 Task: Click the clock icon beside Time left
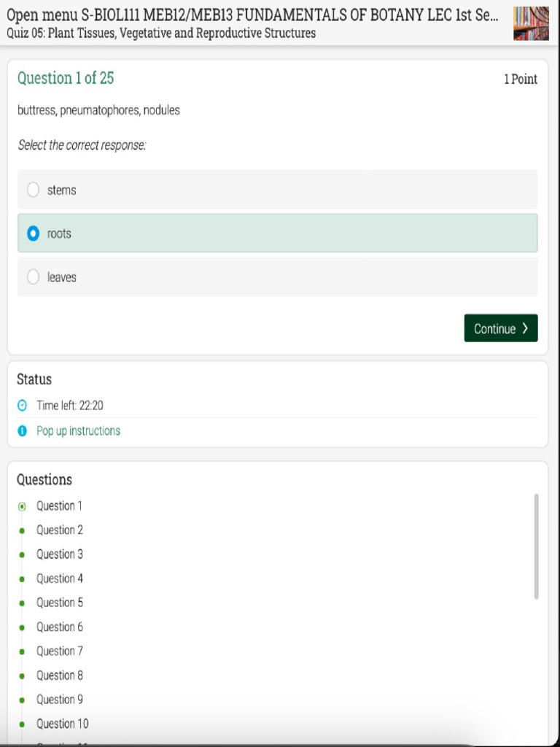point(23,406)
